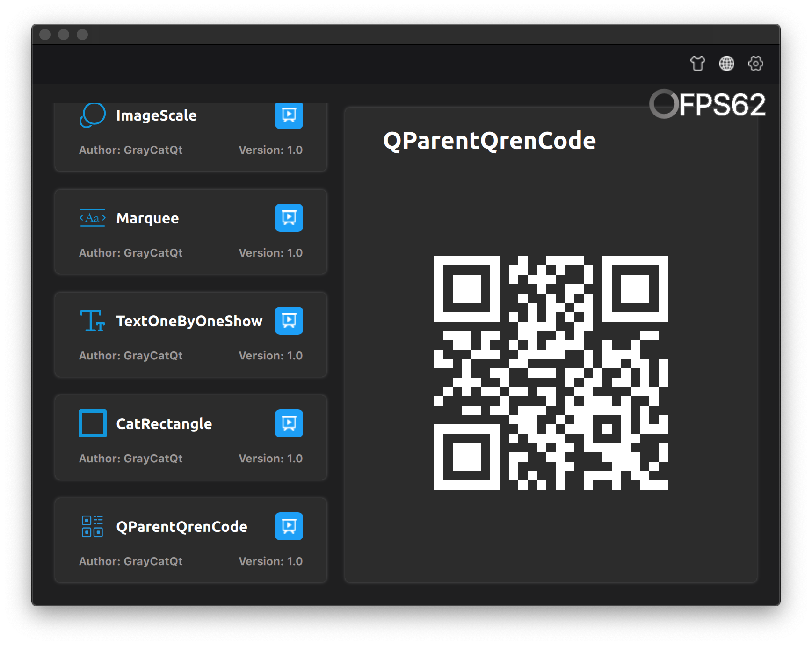Click the QR code image
Viewport: 812px width, 645px height.
(551, 373)
